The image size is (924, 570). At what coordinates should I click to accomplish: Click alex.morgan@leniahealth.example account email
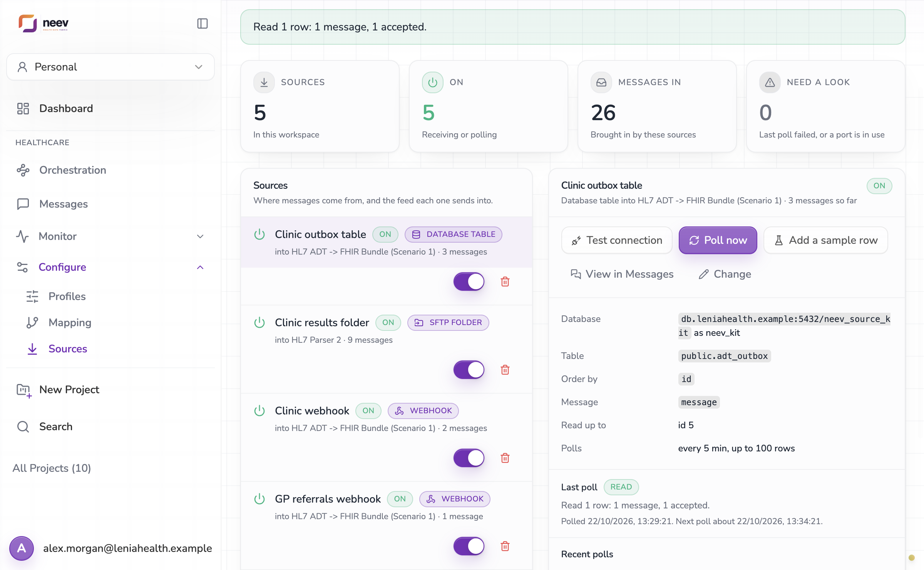click(127, 548)
